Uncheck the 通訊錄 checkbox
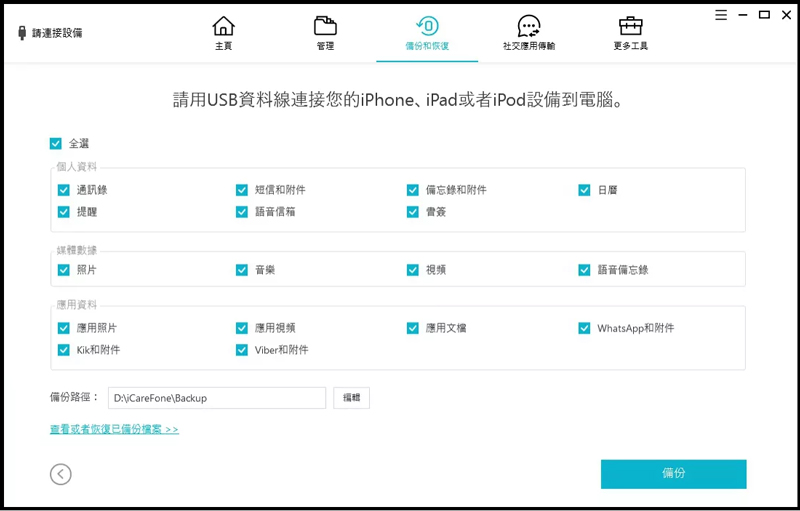 (64, 190)
